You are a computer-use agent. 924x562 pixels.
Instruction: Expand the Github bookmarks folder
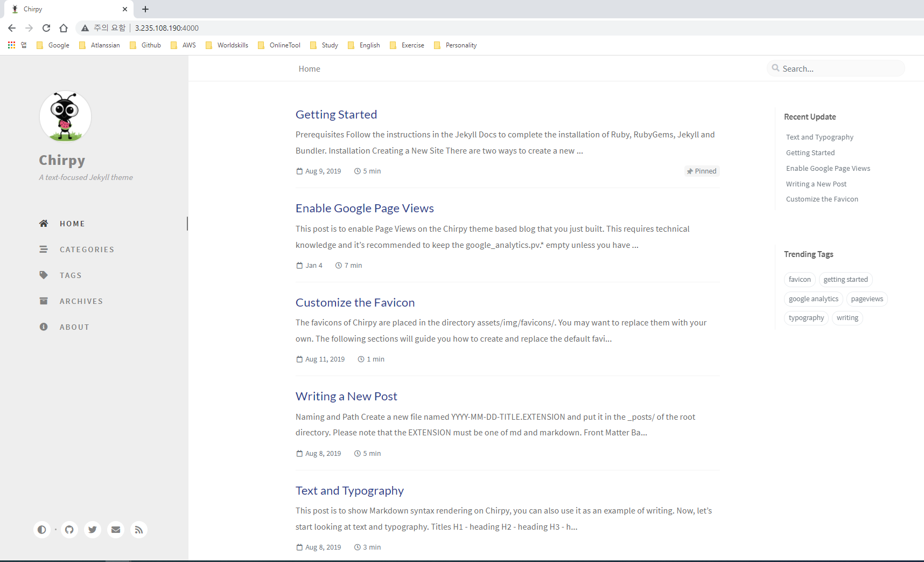[x=145, y=45]
